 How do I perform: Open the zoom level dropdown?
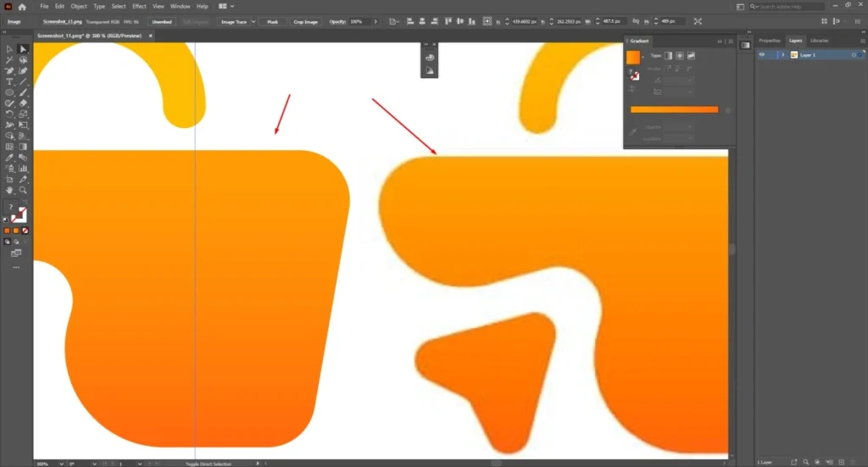[61, 464]
